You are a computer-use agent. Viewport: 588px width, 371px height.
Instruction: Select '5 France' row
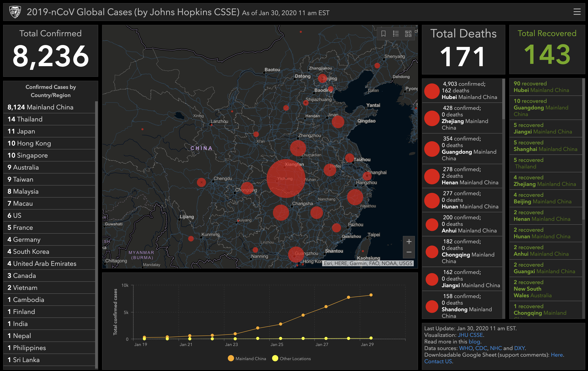[49, 227]
